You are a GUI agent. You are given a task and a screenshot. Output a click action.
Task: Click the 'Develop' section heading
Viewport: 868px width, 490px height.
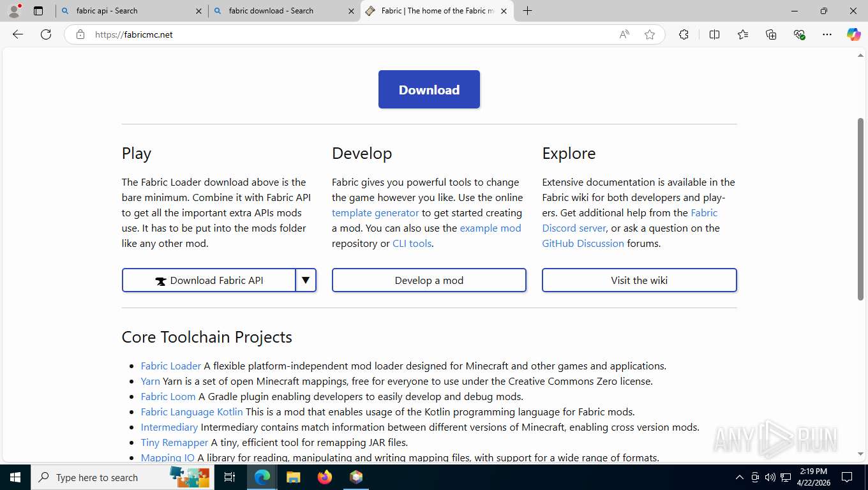pos(362,154)
